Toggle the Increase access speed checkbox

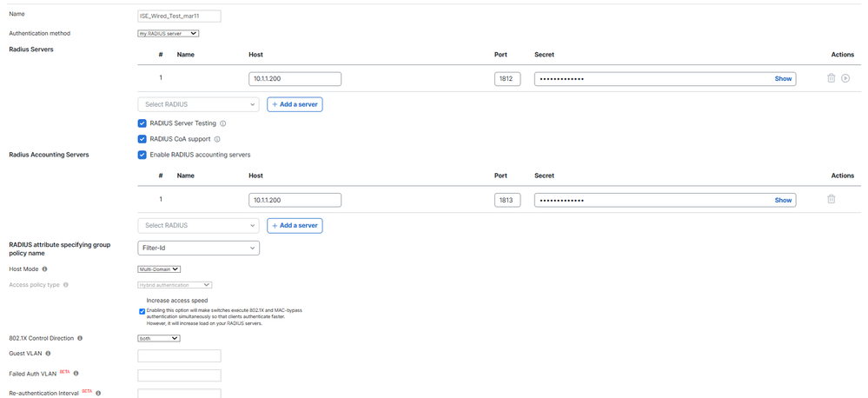(x=142, y=311)
